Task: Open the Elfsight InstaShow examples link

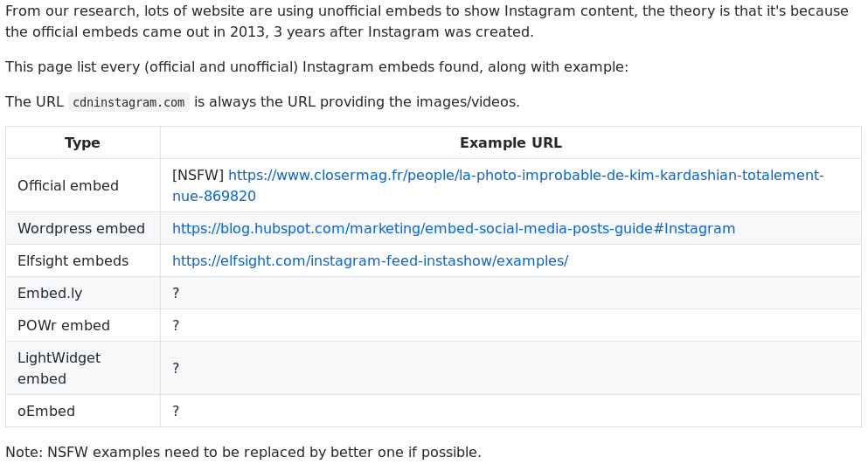Action: pyautogui.click(x=370, y=260)
